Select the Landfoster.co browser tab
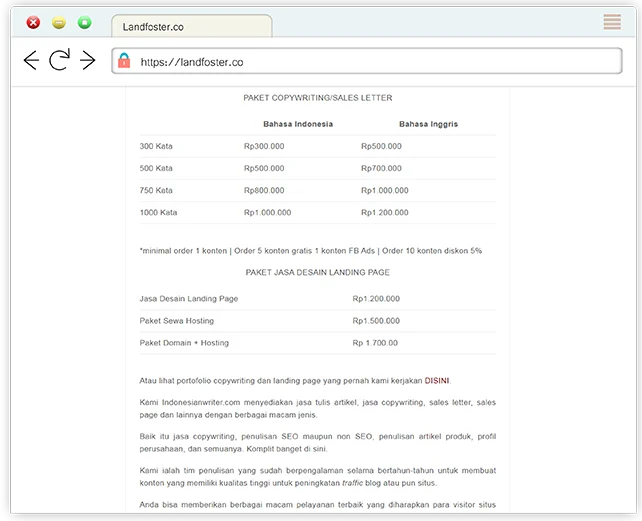 pos(190,26)
